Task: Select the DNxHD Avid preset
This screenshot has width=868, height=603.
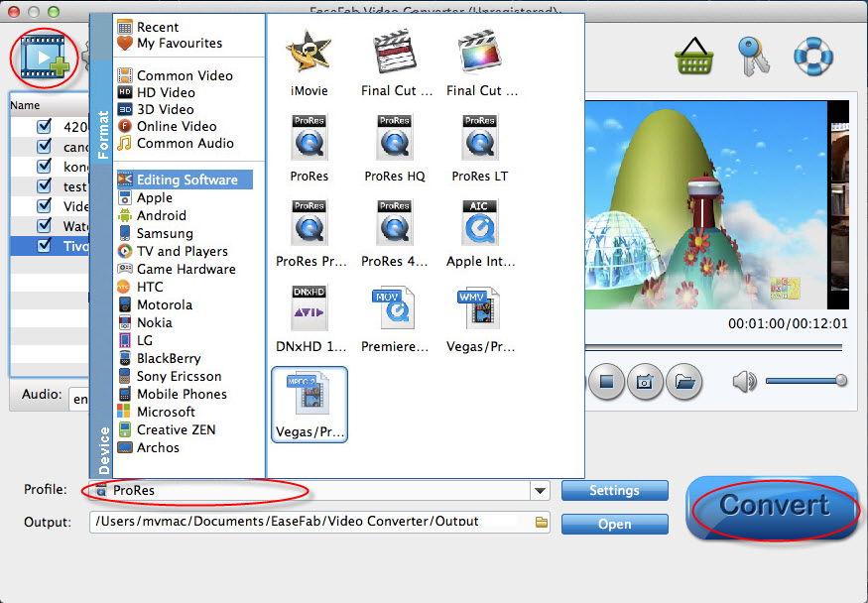Action: [x=310, y=319]
